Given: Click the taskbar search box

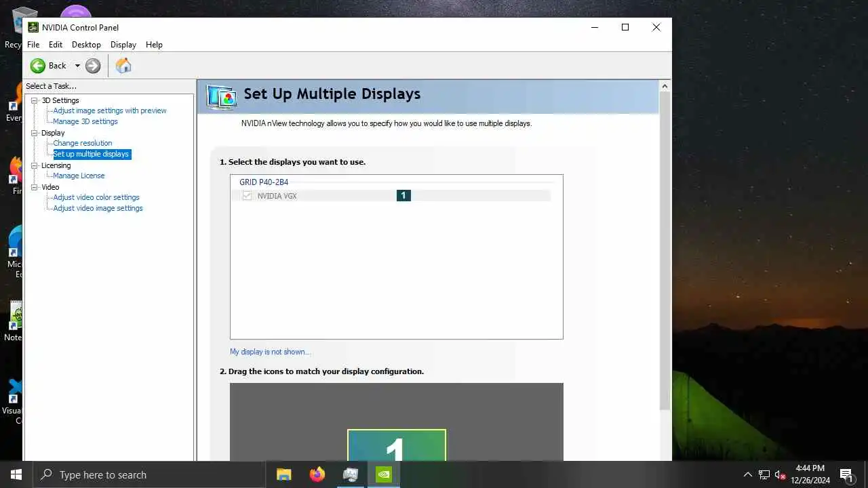Looking at the screenshot, I should 149,474.
